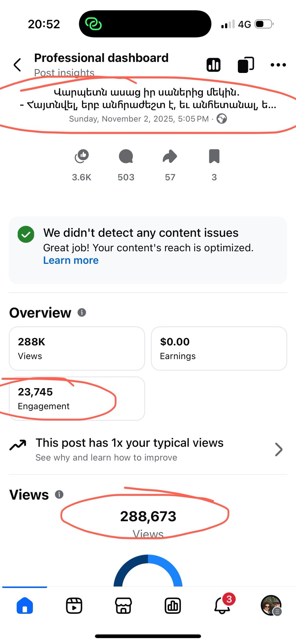Click the Learn more link

[71, 260]
